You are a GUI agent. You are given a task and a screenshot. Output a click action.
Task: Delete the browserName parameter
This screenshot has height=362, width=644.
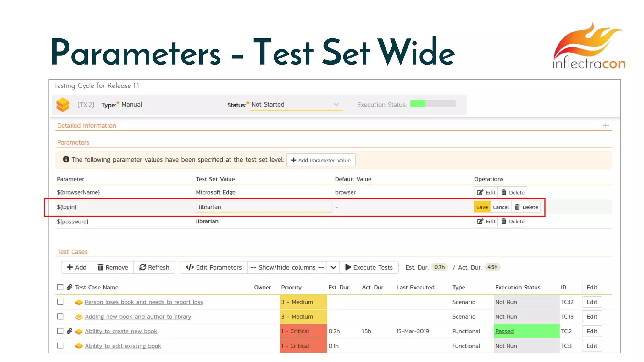tap(513, 193)
